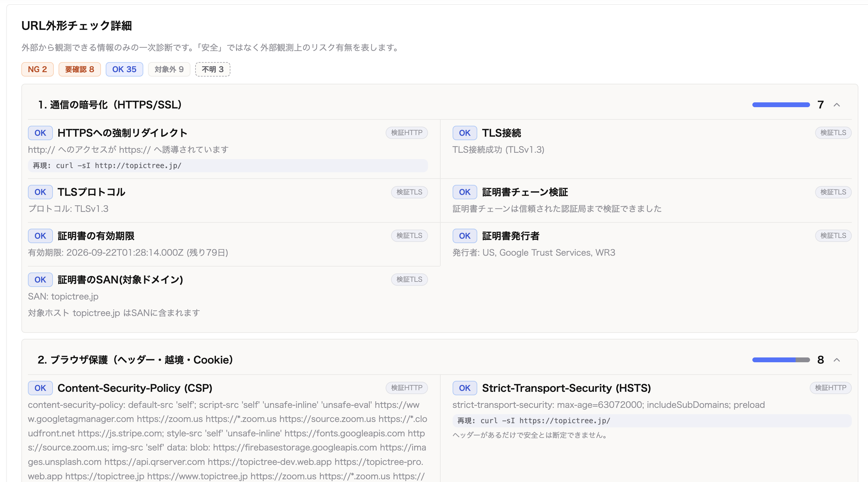Click the プロトコル: TLSv1.3 description

pos(68,209)
